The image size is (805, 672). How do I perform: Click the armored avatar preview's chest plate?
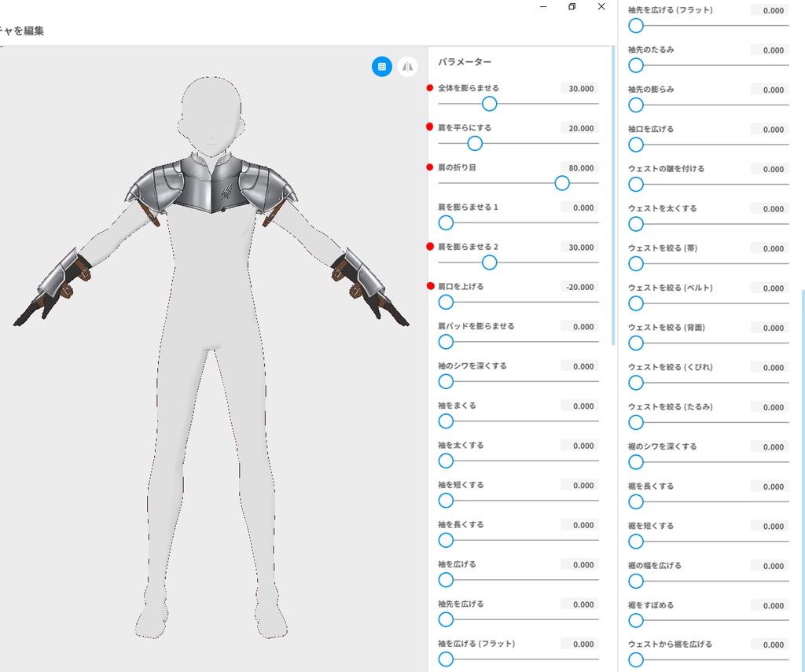(211, 185)
